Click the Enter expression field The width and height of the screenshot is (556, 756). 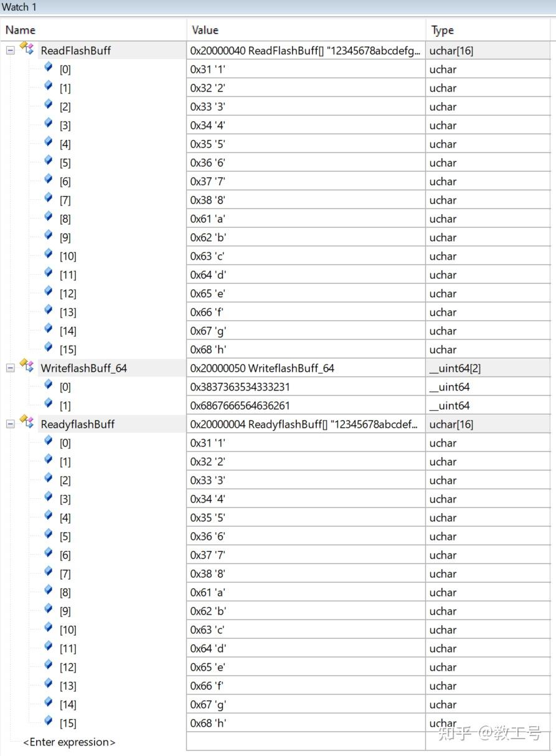tap(69, 742)
